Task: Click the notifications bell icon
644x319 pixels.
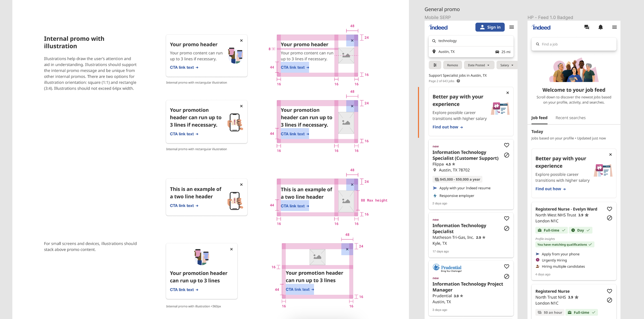Action: coord(600,27)
